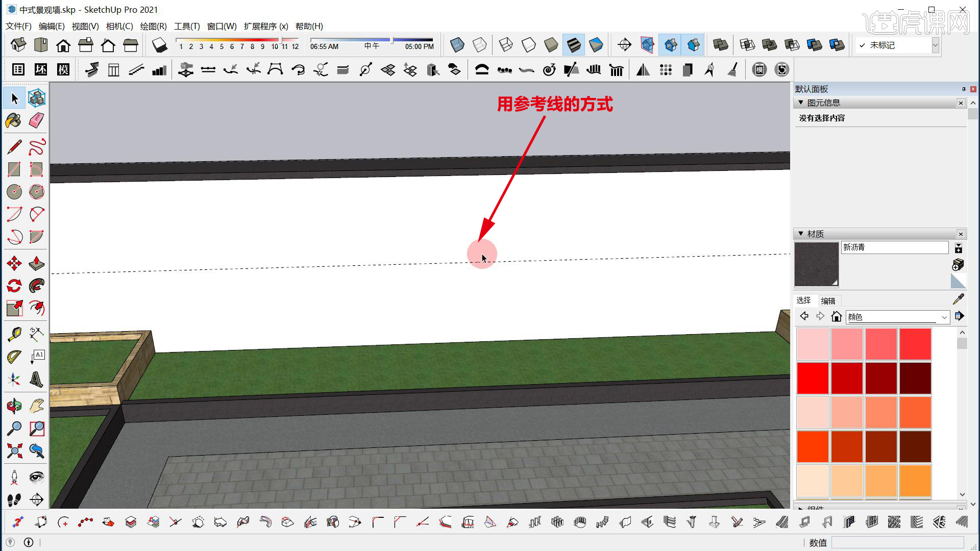980x551 pixels.
Task: Select the 3D Text tool
Action: point(37,380)
